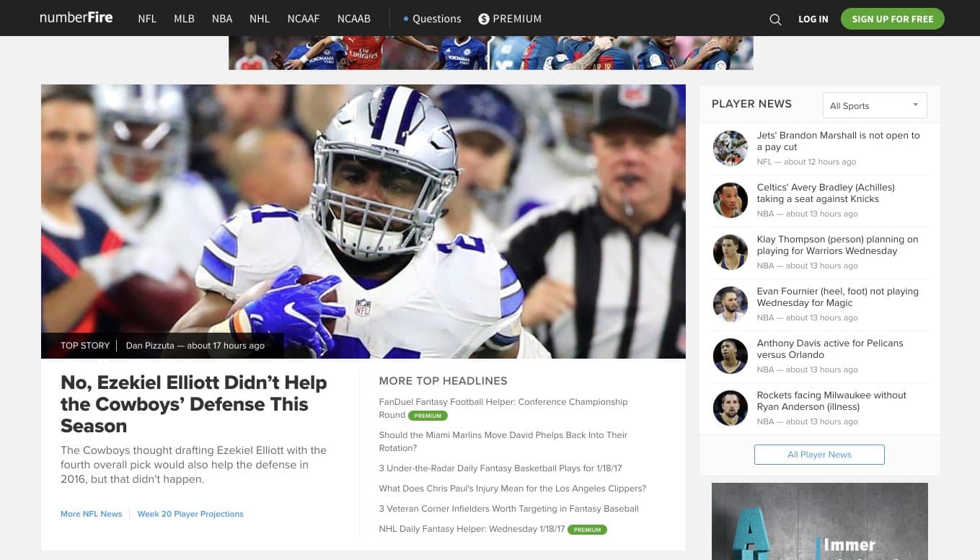Open Miami Marlins David Phelps headline

coord(503,442)
